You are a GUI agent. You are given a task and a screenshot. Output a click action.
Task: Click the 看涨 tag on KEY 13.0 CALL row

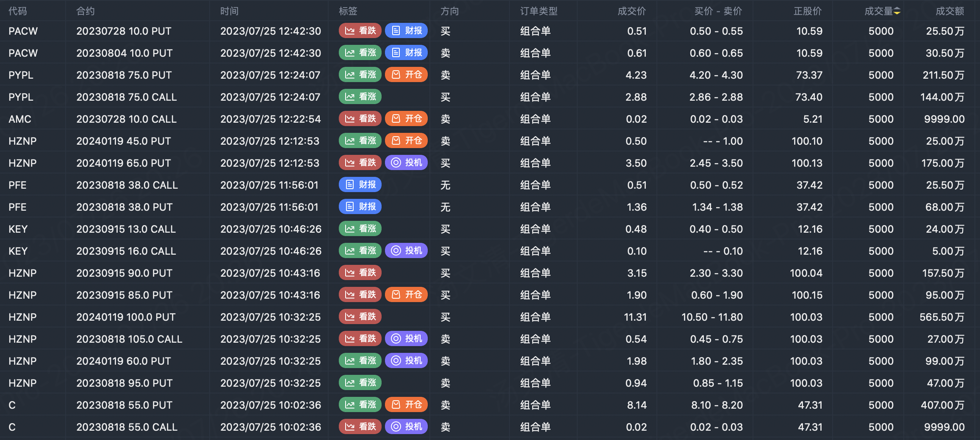tap(360, 229)
